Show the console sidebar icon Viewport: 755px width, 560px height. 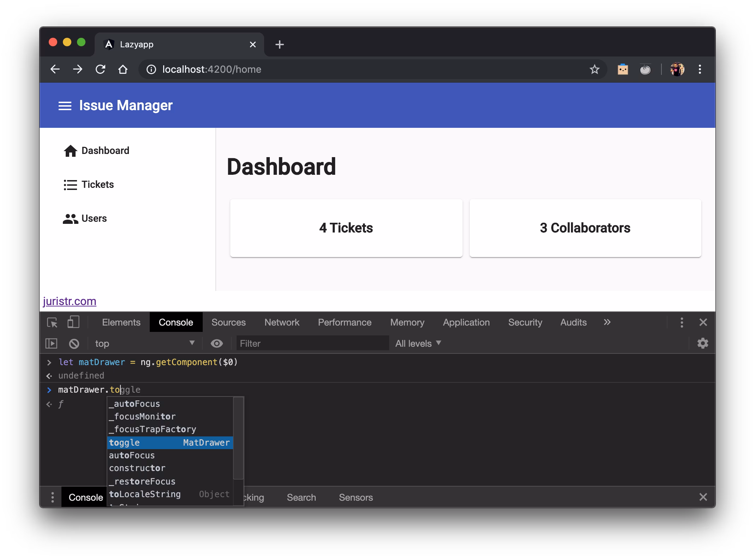click(52, 344)
